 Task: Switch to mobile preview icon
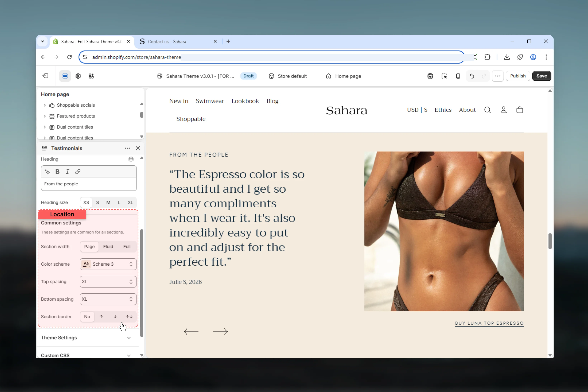(458, 76)
